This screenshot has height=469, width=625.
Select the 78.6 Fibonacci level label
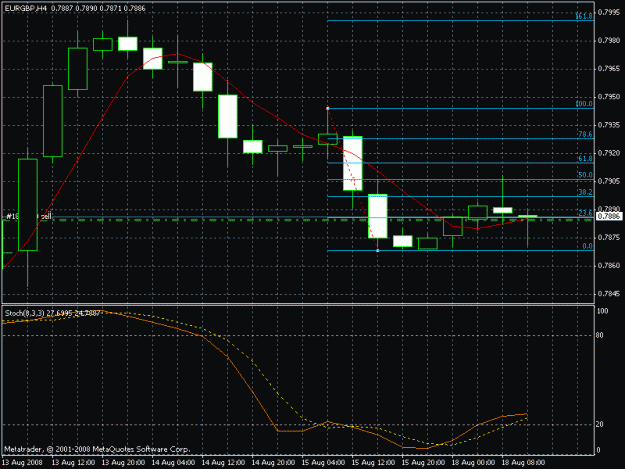coord(585,134)
